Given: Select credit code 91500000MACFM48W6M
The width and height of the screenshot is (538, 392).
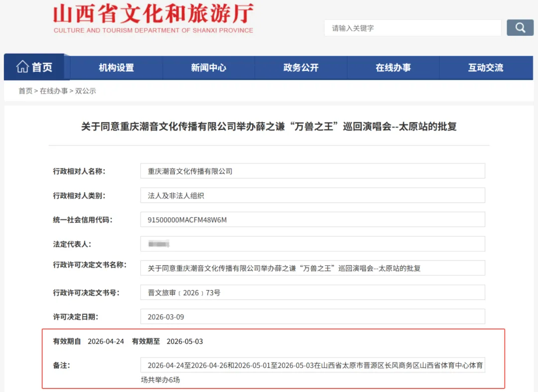Looking at the screenshot, I should [x=187, y=220].
